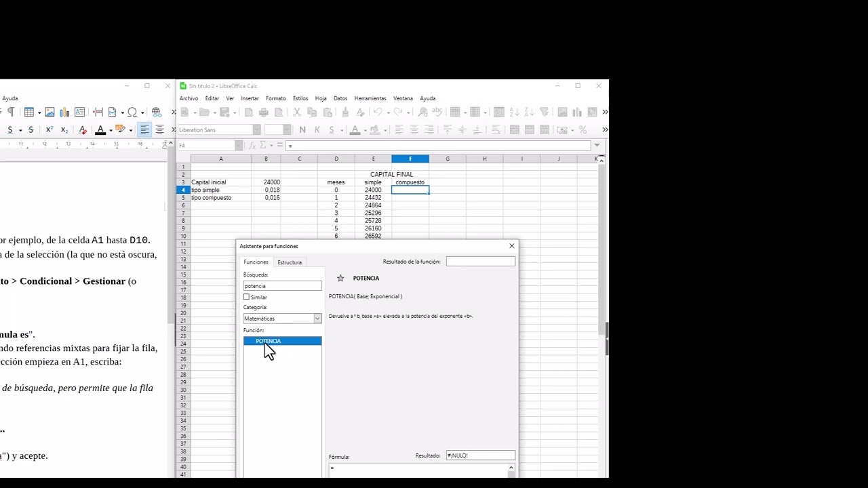The height and width of the screenshot is (488, 868).
Task: Apply superscript in the Writer window
Action: click(50, 129)
